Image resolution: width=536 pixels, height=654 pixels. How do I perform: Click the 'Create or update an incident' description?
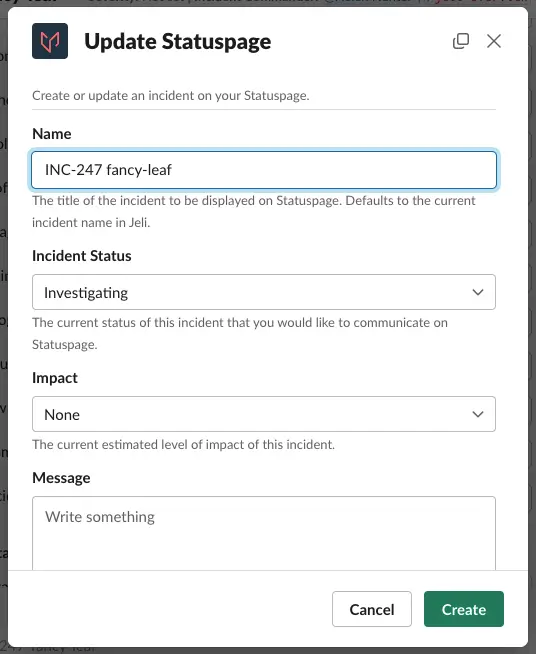pyautogui.click(x=171, y=96)
